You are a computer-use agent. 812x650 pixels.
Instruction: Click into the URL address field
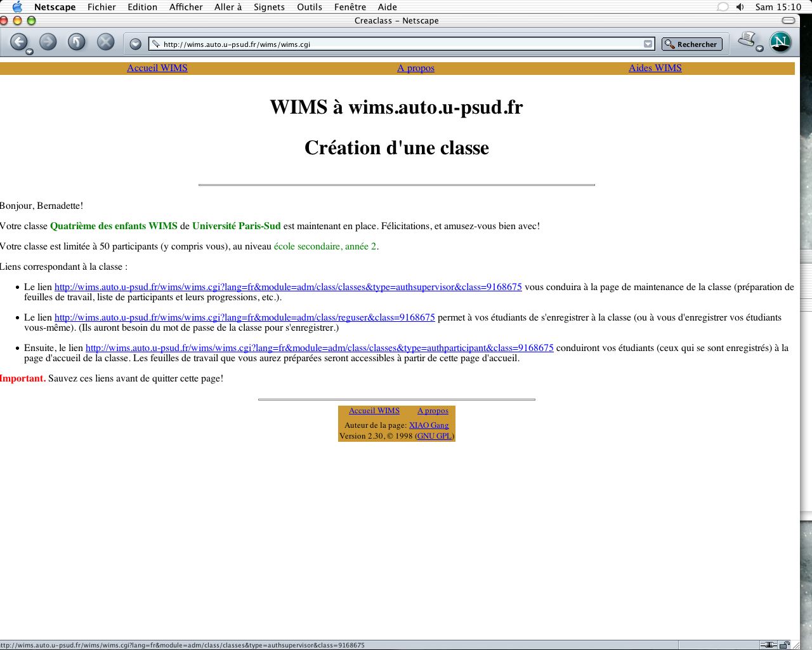tap(402, 44)
